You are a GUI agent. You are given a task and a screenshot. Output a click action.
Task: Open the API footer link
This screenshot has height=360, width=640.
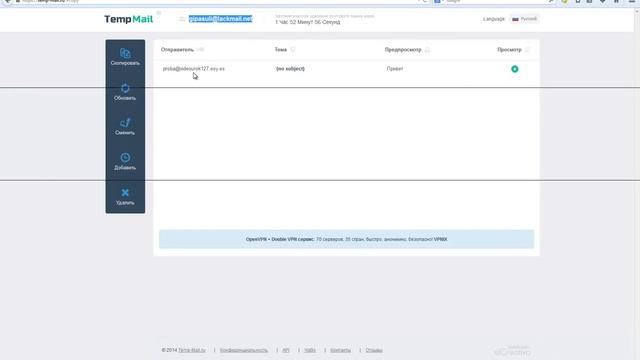[286, 350]
